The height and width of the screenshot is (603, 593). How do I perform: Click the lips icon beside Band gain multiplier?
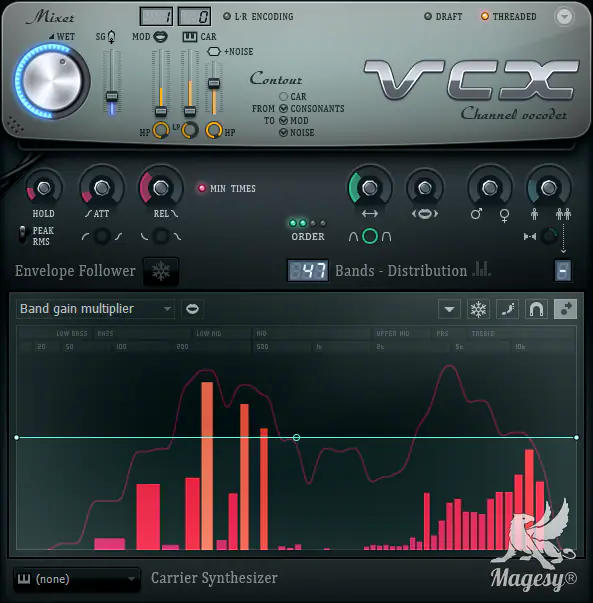click(x=192, y=309)
